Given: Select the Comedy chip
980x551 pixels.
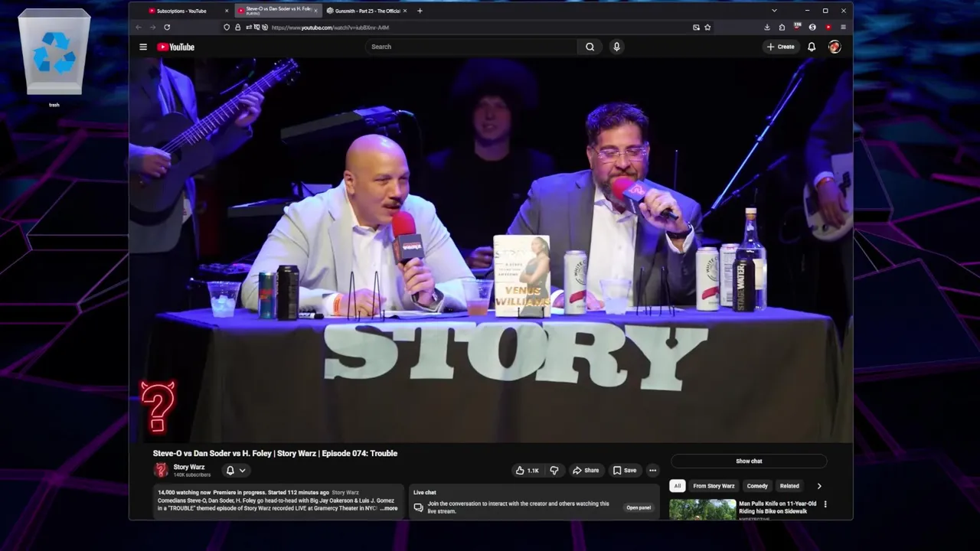Looking at the screenshot, I should point(757,486).
